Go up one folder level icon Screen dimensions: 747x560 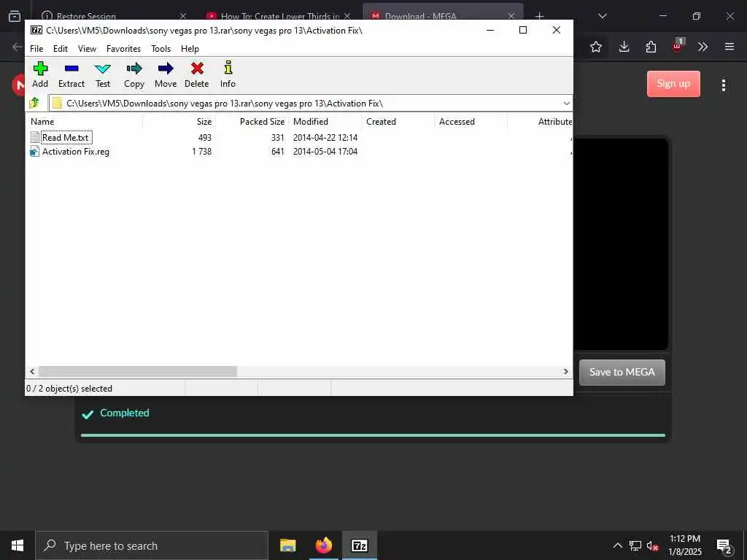click(x=34, y=103)
